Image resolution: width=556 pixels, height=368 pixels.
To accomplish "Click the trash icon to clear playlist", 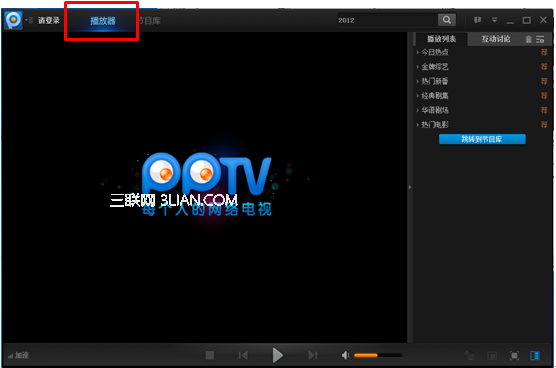I will click(528, 39).
